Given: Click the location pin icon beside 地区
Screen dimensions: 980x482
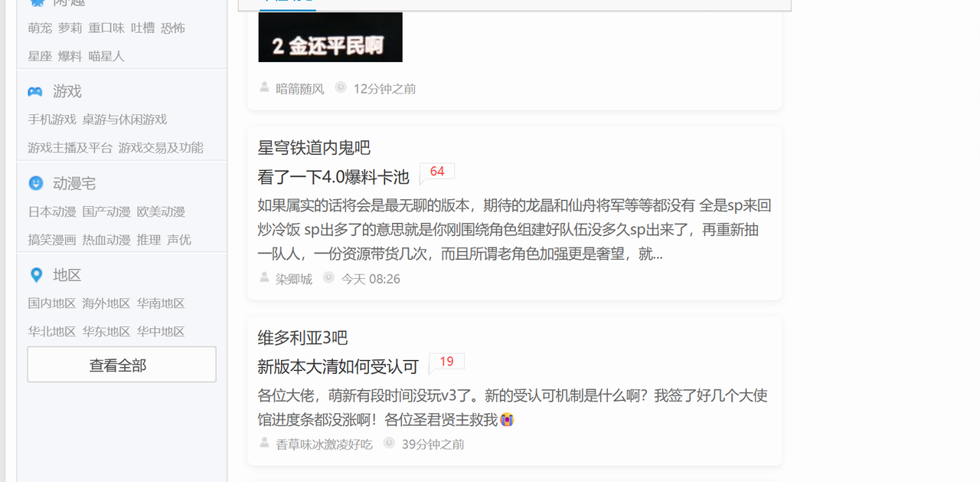Looking at the screenshot, I should 35,275.
